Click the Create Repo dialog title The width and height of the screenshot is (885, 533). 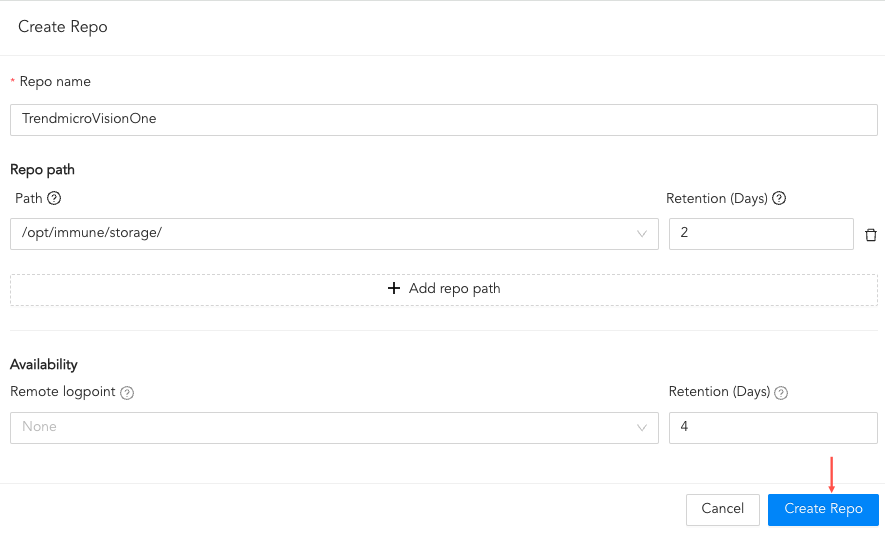click(x=63, y=27)
